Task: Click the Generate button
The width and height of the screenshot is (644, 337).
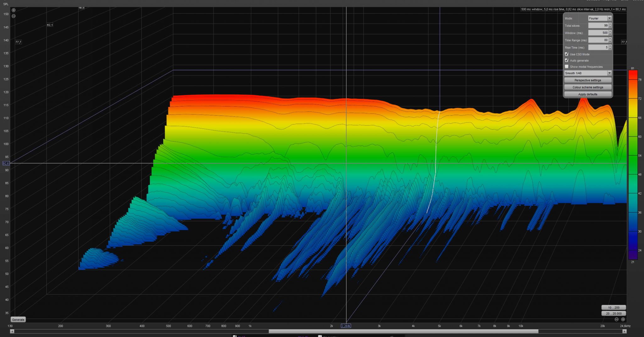Action: coord(18,320)
